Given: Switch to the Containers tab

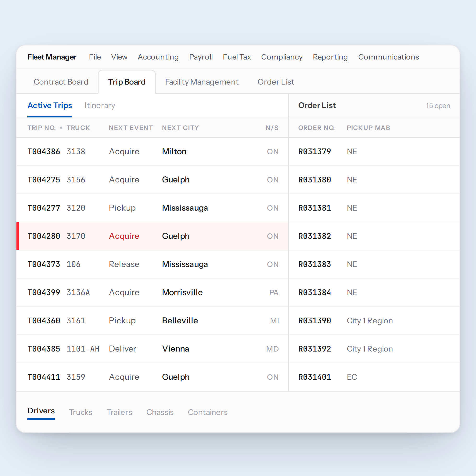Looking at the screenshot, I should pyautogui.click(x=208, y=412).
